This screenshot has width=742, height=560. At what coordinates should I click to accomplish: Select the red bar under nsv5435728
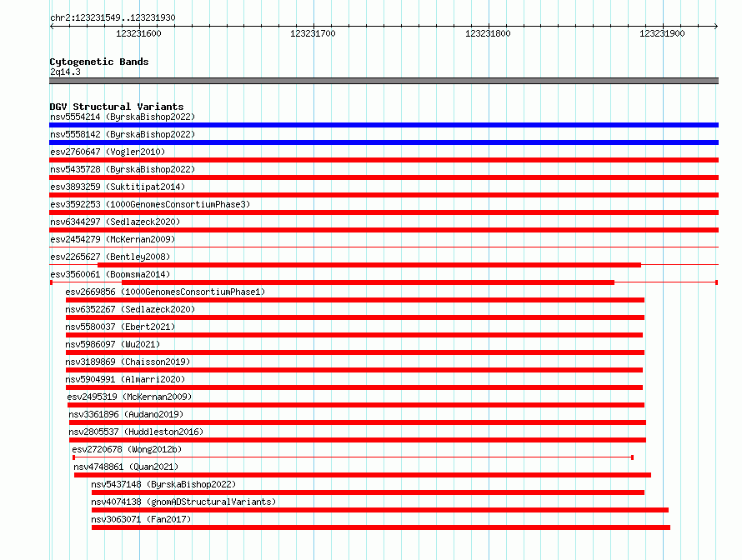pyautogui.click(x=384, y=177)
